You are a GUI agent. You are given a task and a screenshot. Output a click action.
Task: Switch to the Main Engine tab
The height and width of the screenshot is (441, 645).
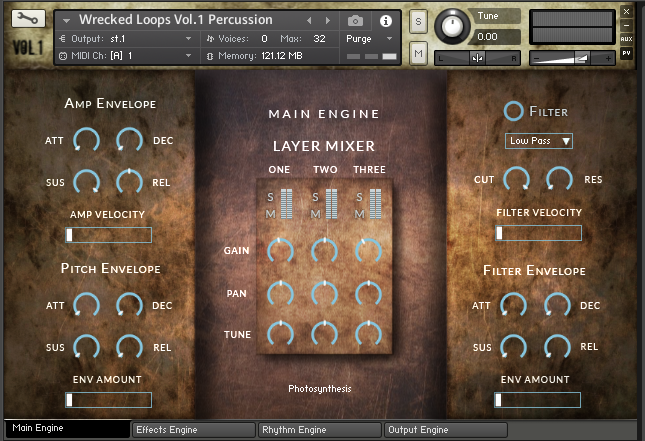67,429
